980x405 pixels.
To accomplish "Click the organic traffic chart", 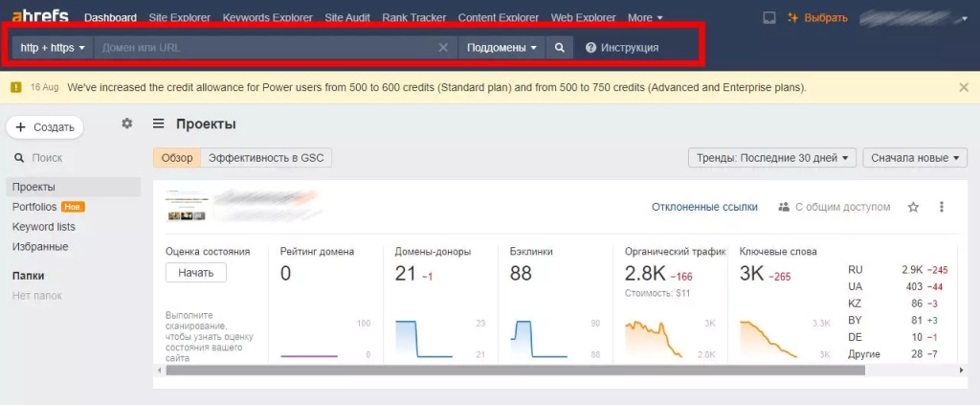I will 654,338.
